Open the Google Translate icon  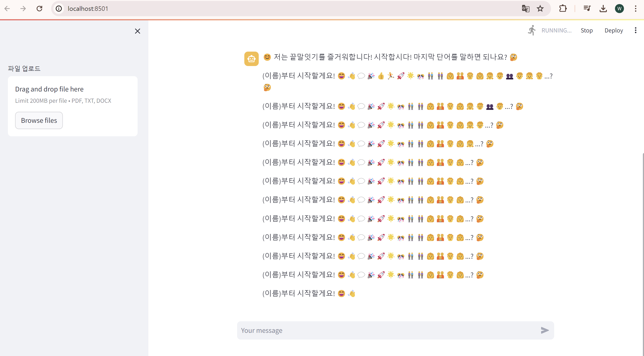(x=526, y=9)
